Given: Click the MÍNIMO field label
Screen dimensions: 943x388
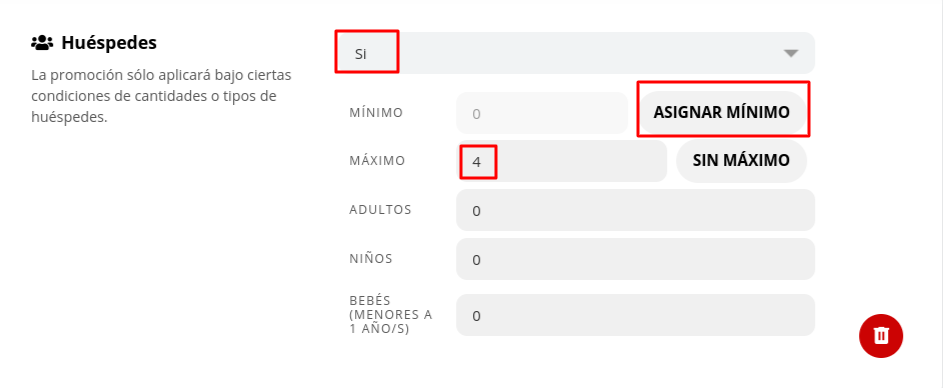Looking at the screenshot, I should click(376, 112).
